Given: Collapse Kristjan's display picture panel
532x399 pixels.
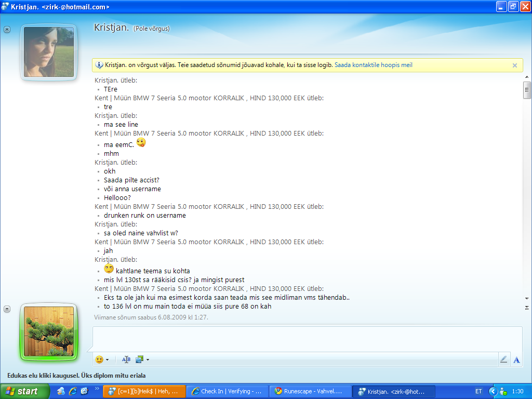Looking at the screenshot, I should tap(7, 30).
